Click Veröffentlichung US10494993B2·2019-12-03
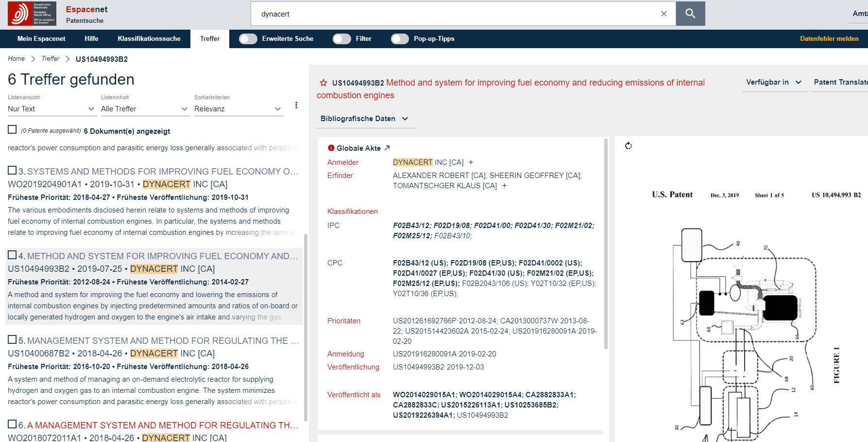Viewport: 868px width, 442px height. (x=438, y=367)
